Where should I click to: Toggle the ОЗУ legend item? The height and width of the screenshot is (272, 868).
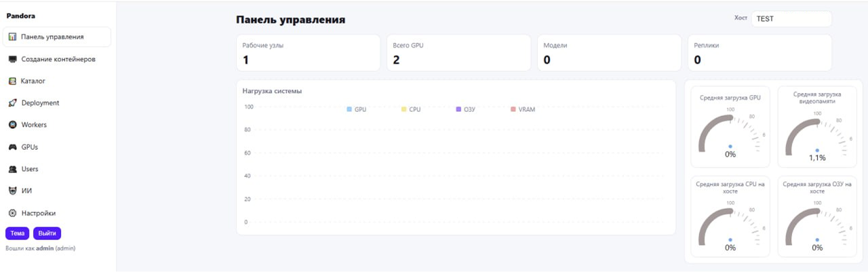(x=466, y=109)
